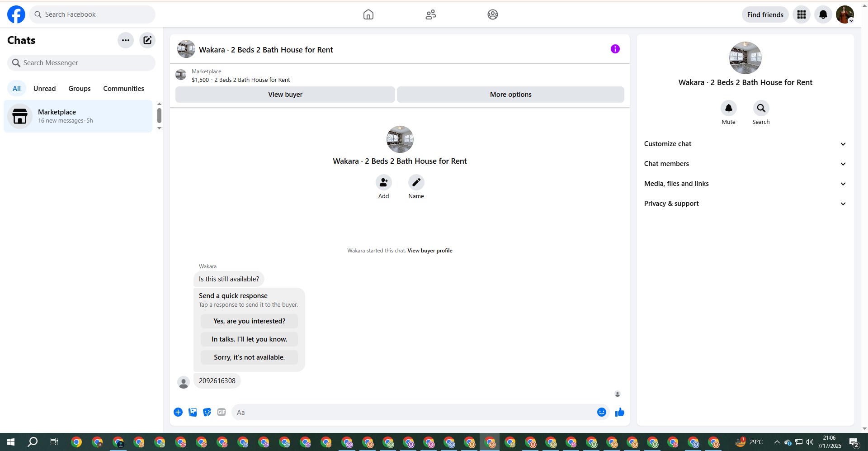
Task: Expand Chat members section
Action: tap(745, 164)
